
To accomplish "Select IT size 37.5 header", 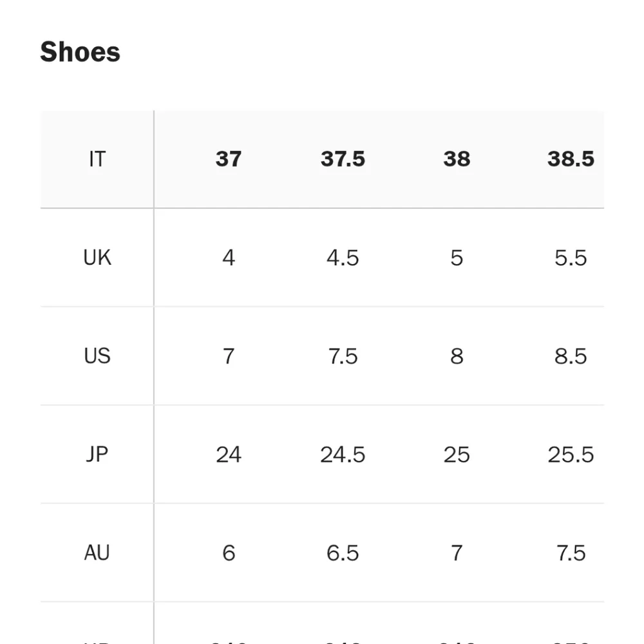I will (343, 159).
